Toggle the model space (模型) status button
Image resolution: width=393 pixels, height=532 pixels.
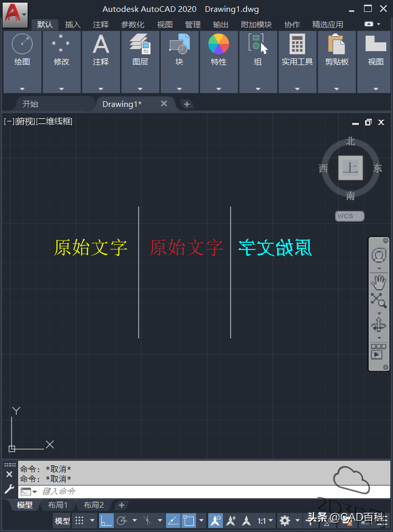point(63,520)
